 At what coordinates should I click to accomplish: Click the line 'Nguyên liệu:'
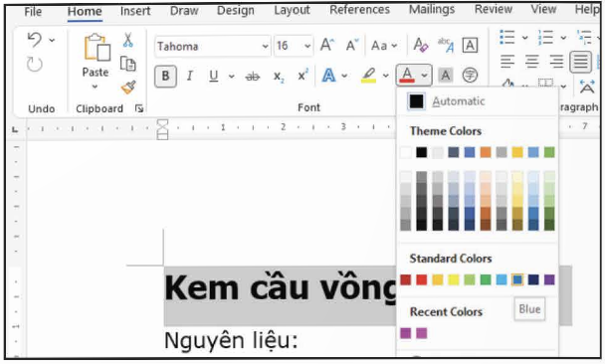click(x=231, y=341)
